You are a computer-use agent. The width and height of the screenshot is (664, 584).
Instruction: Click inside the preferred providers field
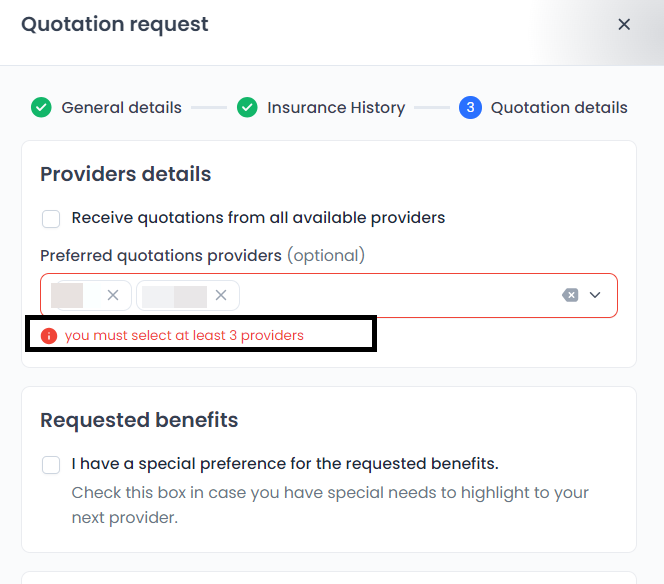[x=400, y=295]
